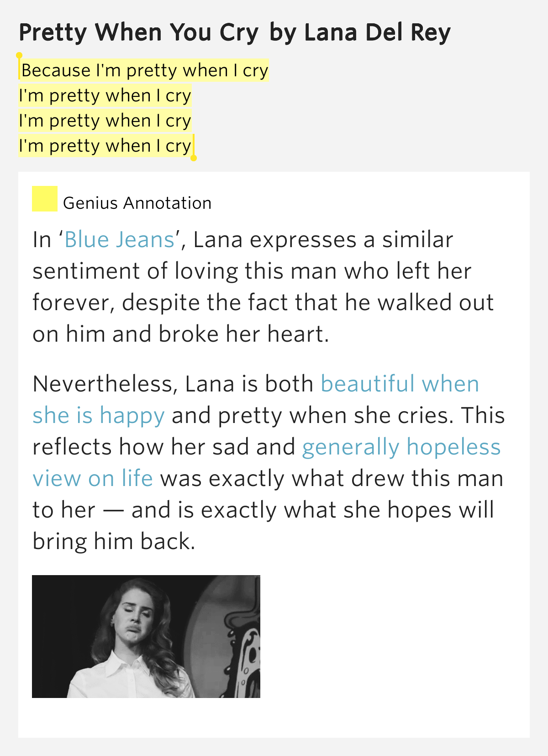
Task: Click the first annotation paragraph text
Action: coord(263,287)
